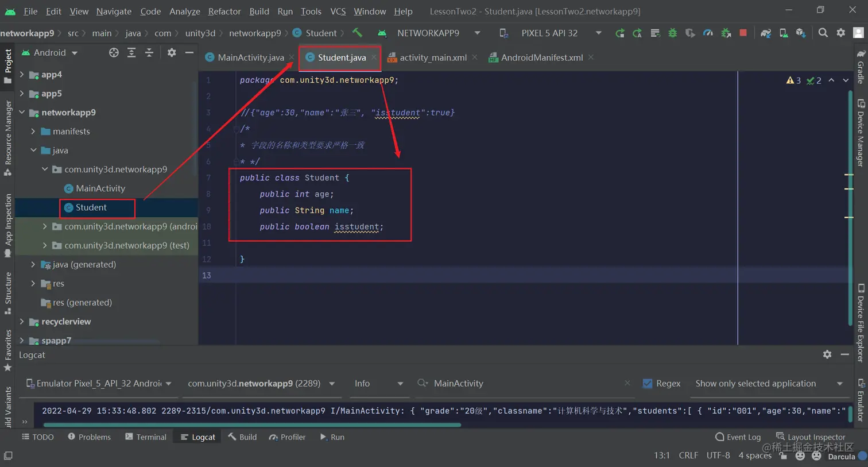Toggle the App Inspection side panel
The height and width of the screenshot is (467, 868).
click(x=8, y=225)
